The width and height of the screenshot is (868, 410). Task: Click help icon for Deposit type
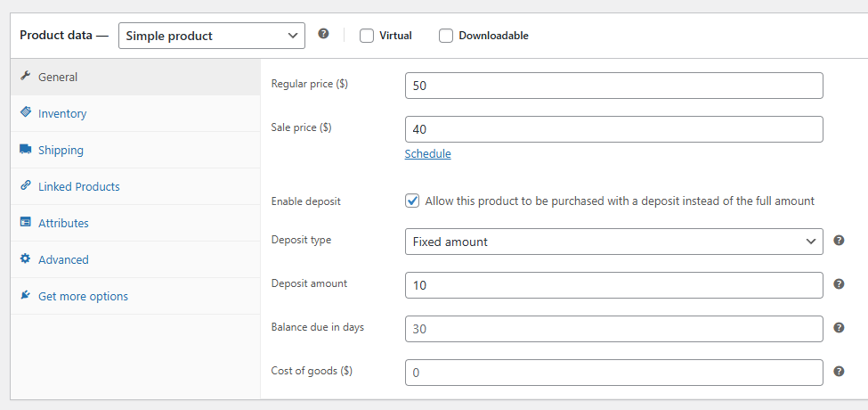point(839,241)
